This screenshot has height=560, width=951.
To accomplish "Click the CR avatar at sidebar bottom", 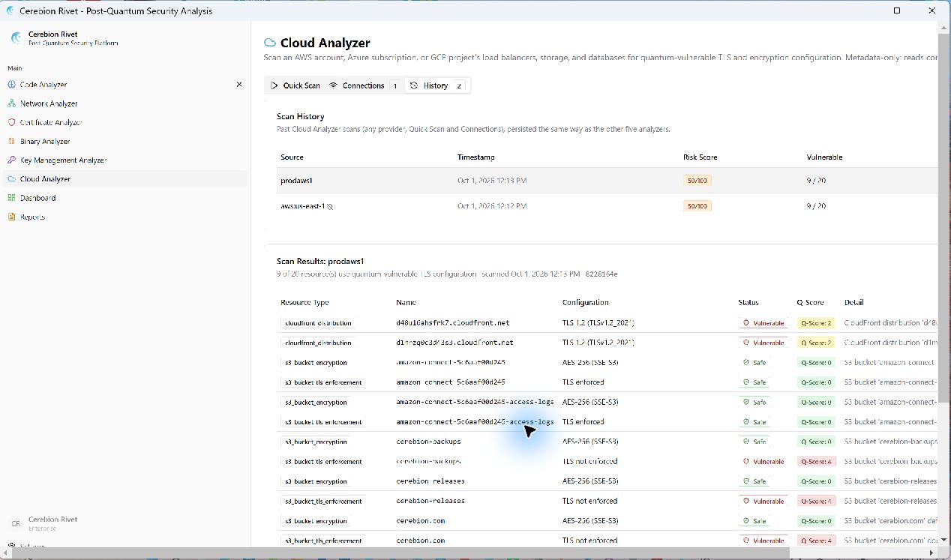I will tap(16, 523).
